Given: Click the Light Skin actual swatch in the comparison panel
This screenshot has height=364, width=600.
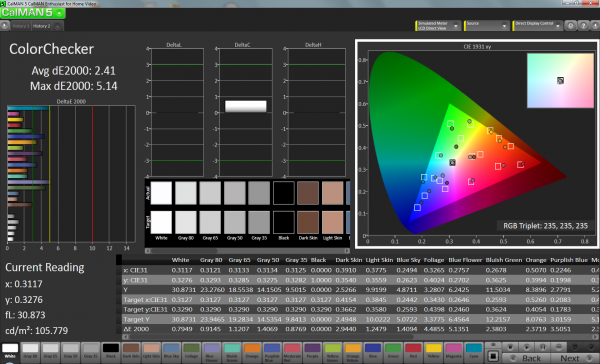Looking at the screenshot, I should pyautogui.click(x=333, y=193).
